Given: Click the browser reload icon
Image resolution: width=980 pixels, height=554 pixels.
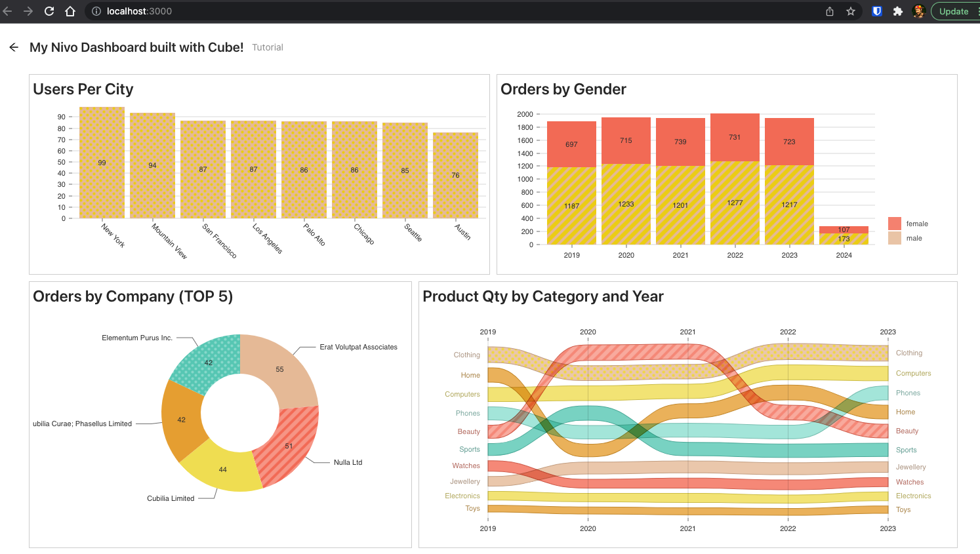Looking at the screenshot, I should 49,11.
